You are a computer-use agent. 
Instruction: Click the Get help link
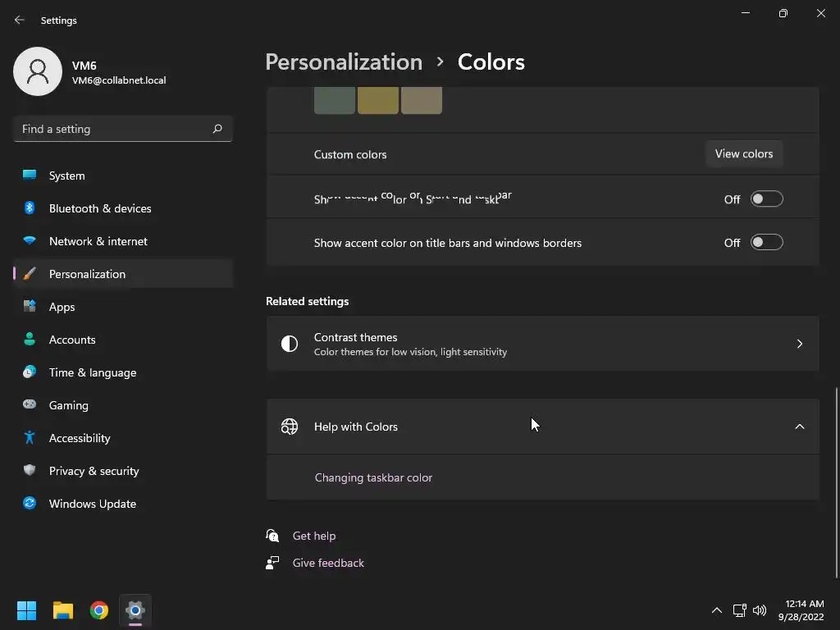314,536
